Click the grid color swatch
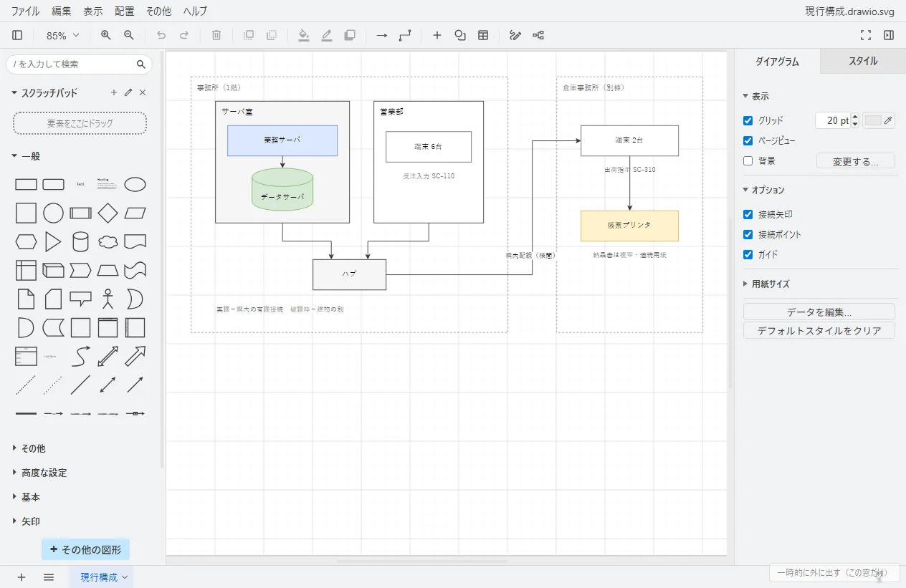Screen dimensions: 906x588 tap(879, 120)
